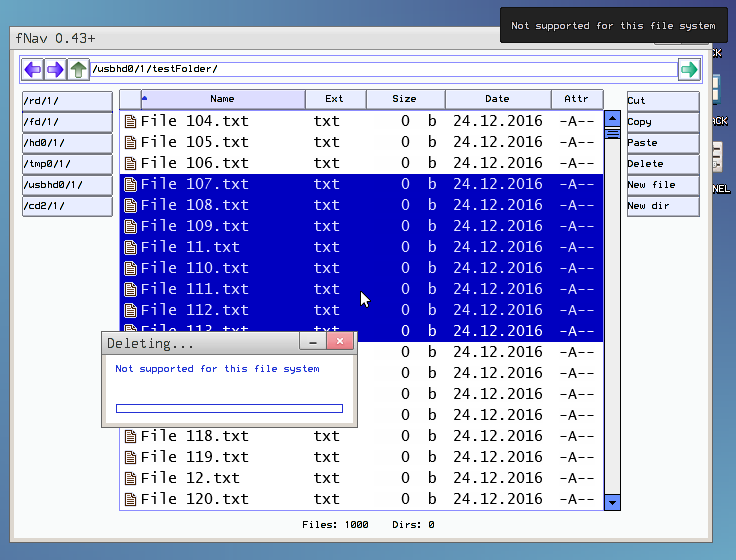Image resolution: width=736 pixels, height=560 pixels.
Task: Click the scroll up arrow of file list
Action: [x=613, y=118]
